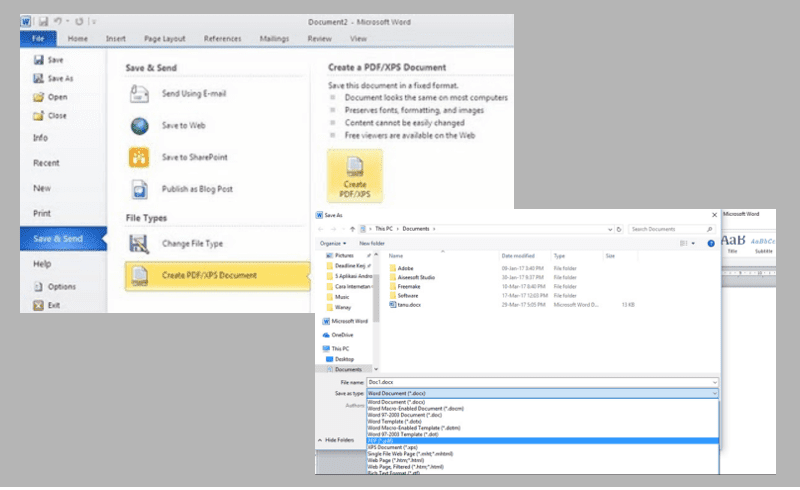Click the Publish as Blog Post icon

[x=139, y=189]
